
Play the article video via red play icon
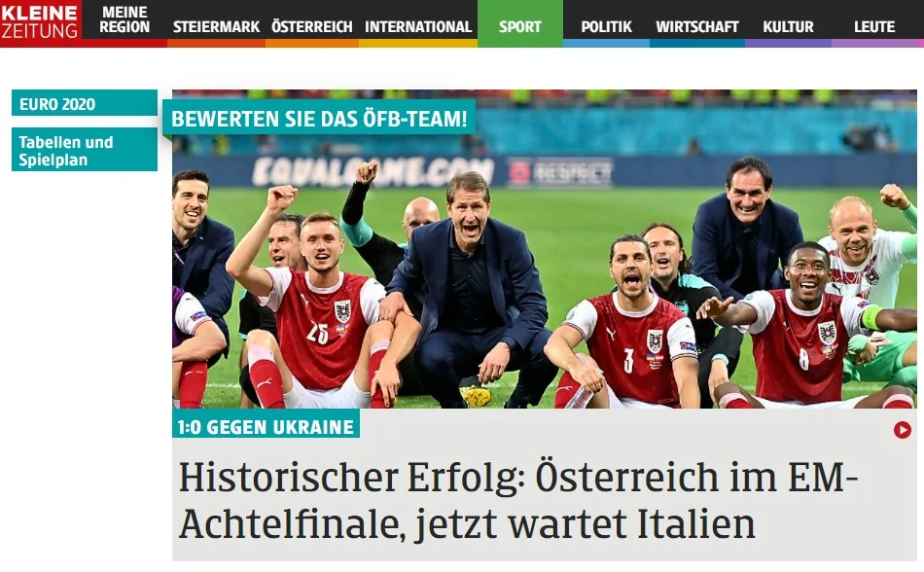tap(903, 430)
